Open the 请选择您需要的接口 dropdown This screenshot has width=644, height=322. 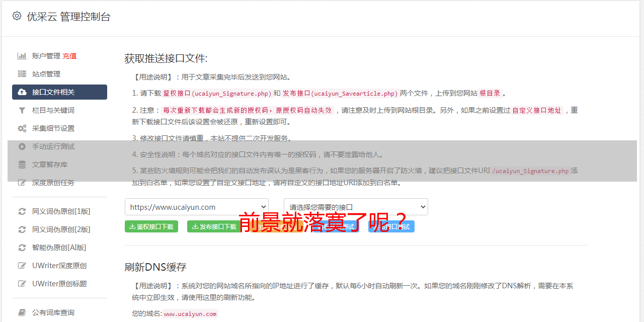356,207
